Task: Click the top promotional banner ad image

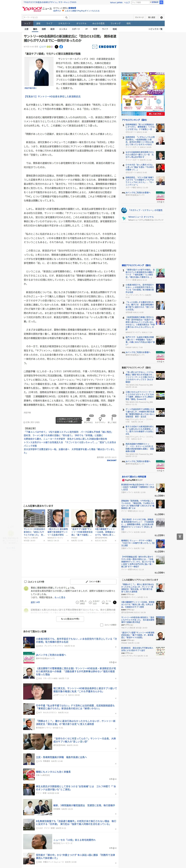Action: click(143, 94)
